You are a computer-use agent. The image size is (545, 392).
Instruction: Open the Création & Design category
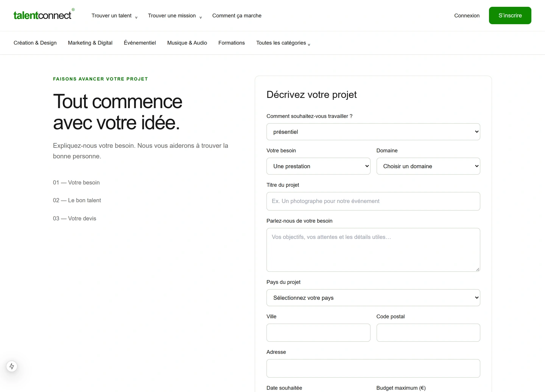35,43
